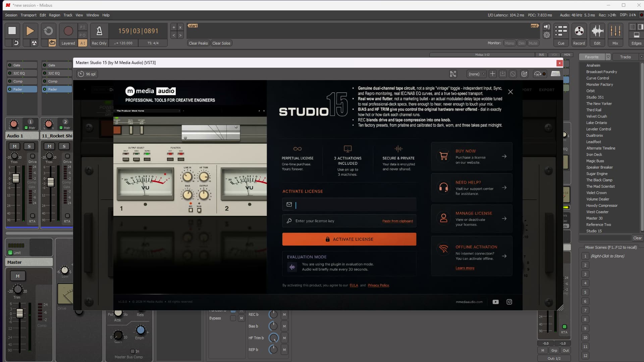This screenshot has width=644, height=362.
Task: Open plugin pin connections icon
Action: [x=453, y=74]
